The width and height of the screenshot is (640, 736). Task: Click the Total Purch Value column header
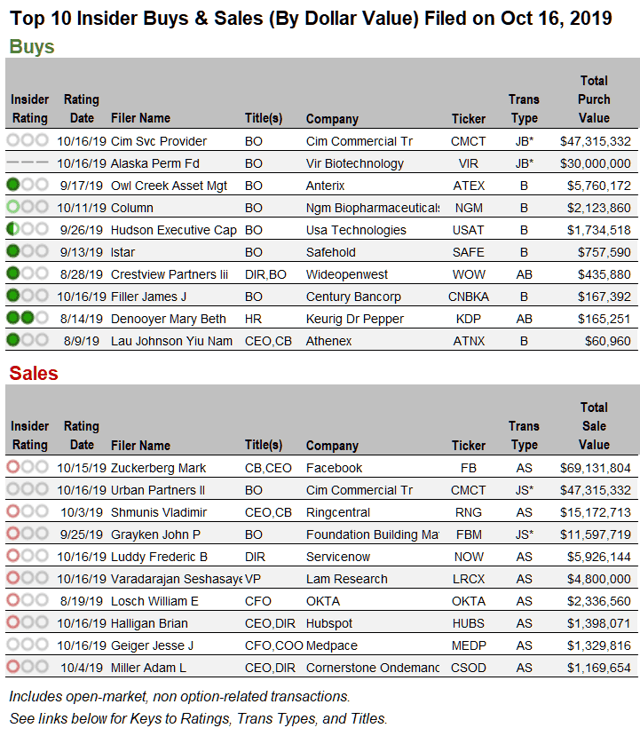593,99
